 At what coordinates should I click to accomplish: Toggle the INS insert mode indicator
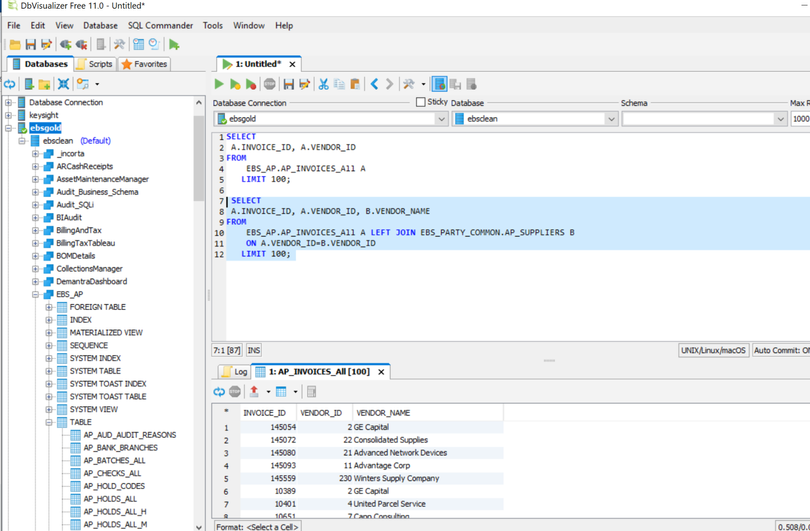[254, 351]
